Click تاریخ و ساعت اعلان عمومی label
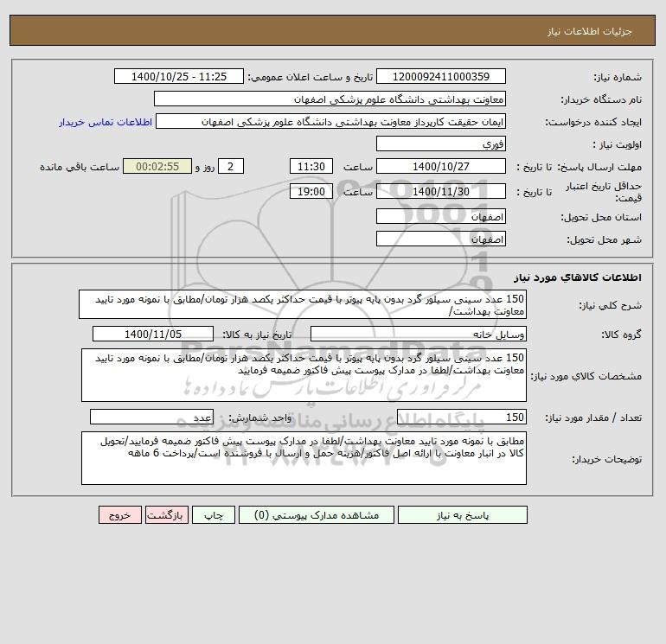The height and width of the screenshot is (644, 666). coord(310,77)
